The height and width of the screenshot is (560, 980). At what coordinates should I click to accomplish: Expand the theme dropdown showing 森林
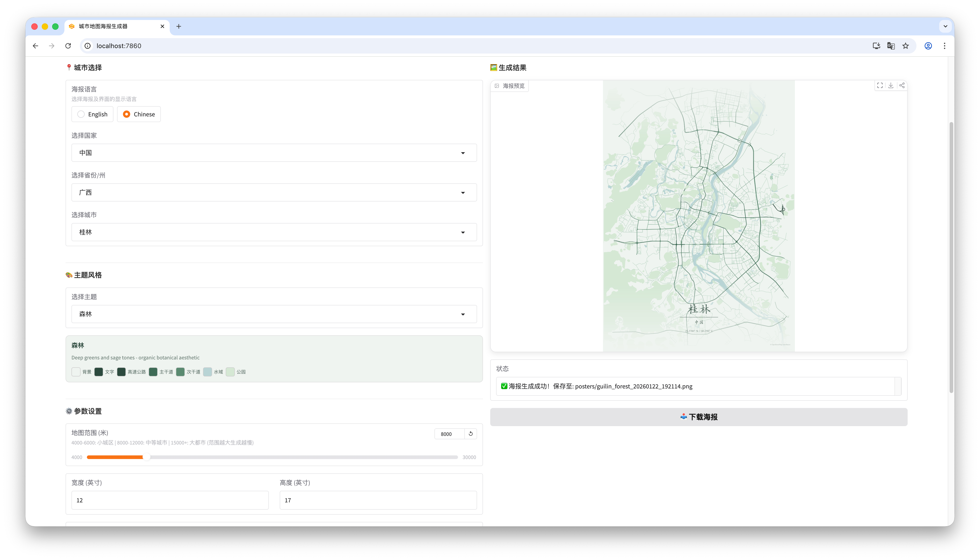(274, 314)
